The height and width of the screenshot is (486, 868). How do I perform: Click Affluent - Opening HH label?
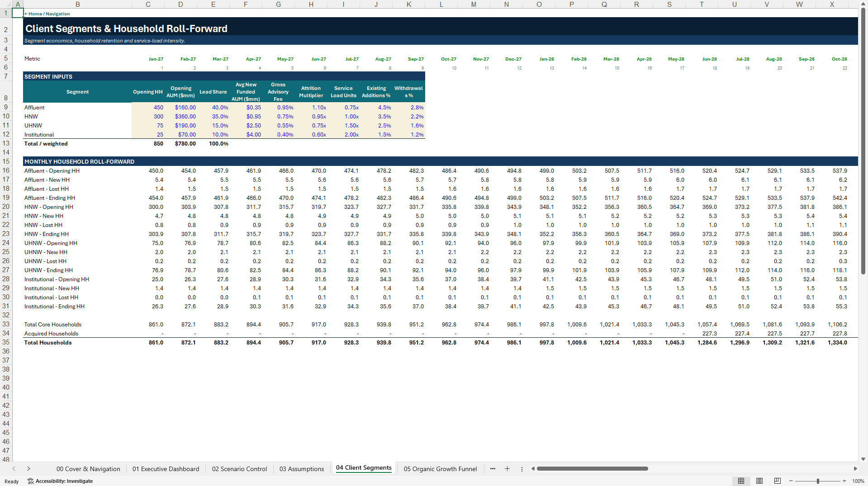pyautogui.click(x=52, y=170)
